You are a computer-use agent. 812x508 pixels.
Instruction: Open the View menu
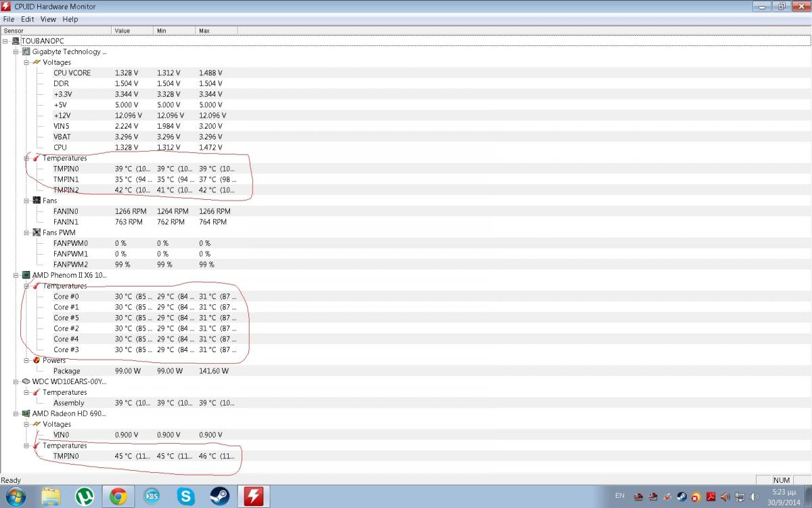(x=48, y=19)
